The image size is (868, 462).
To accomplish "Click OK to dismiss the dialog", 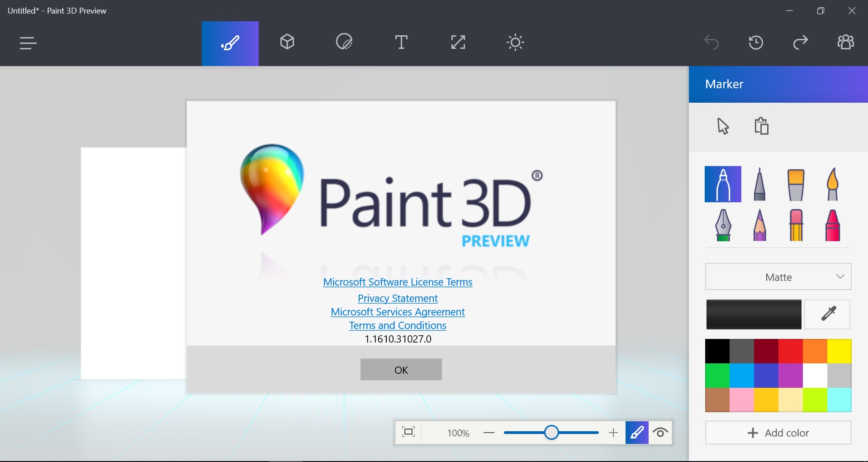I will click(x=401, y=370).
